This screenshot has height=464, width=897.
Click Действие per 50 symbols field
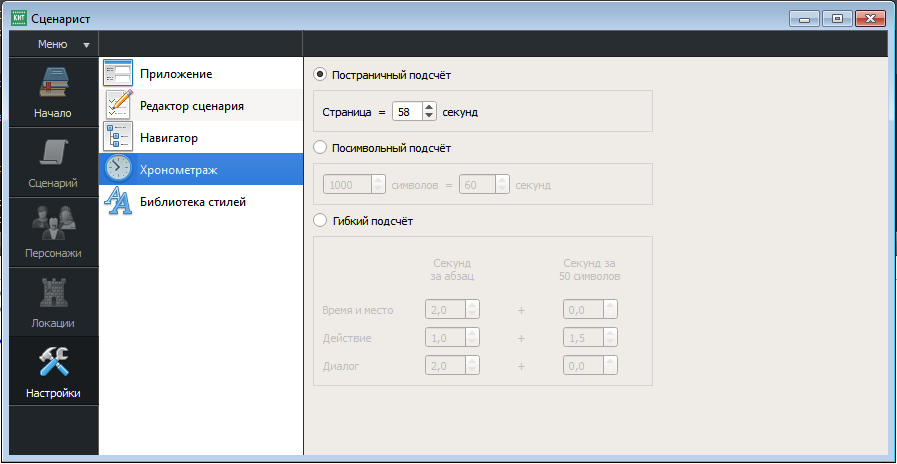click(590, 338)
